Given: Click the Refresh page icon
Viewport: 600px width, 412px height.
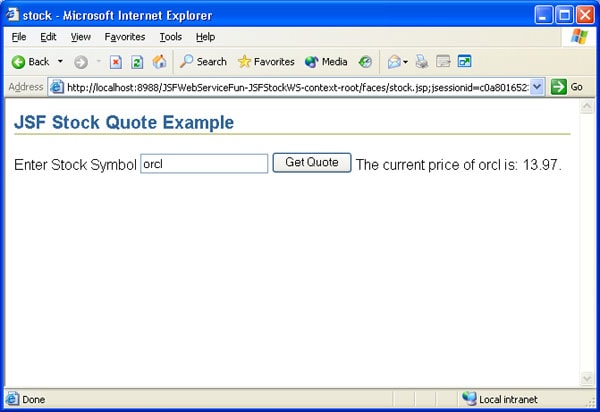Looking at the screenshot, I should click(x=137, y=62).
